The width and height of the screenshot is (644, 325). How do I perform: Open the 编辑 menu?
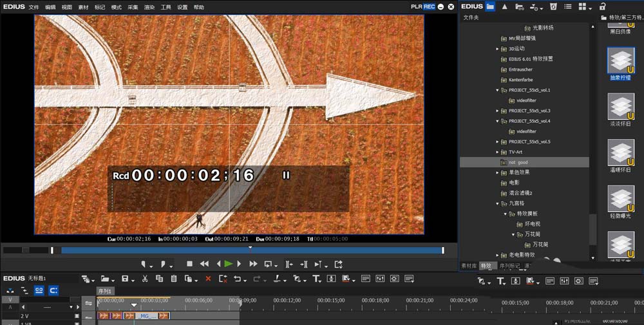coord(50,7)
